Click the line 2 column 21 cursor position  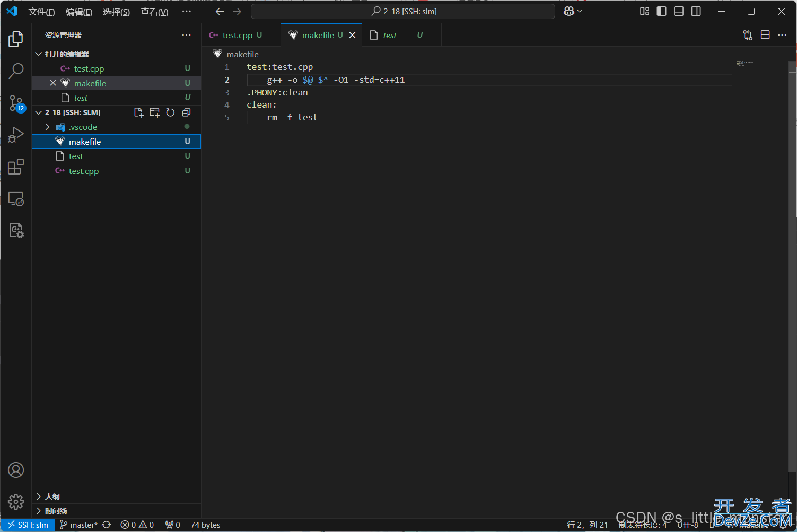point(587,525)
